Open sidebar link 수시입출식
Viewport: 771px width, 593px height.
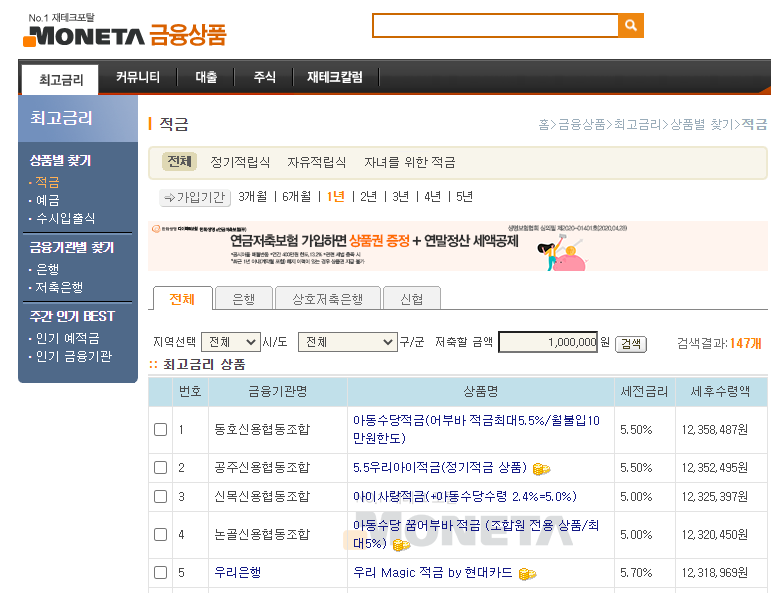click(65, 218)
